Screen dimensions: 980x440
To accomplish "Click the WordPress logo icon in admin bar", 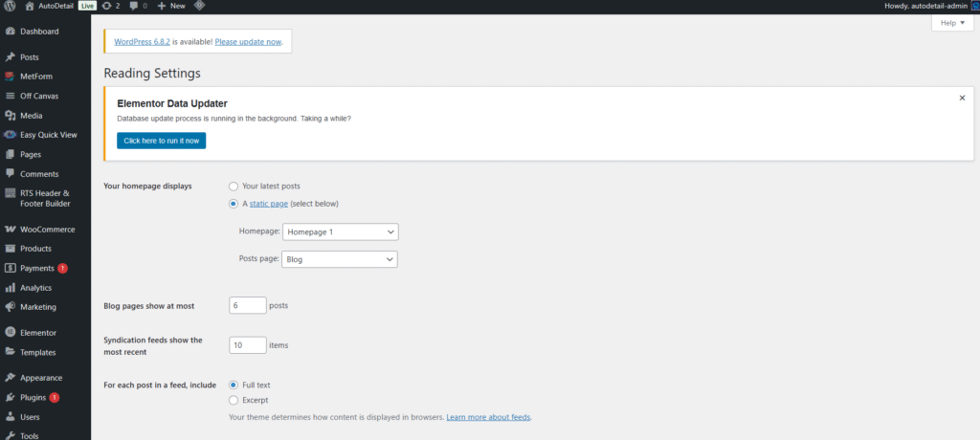I will tap(10, 6).
